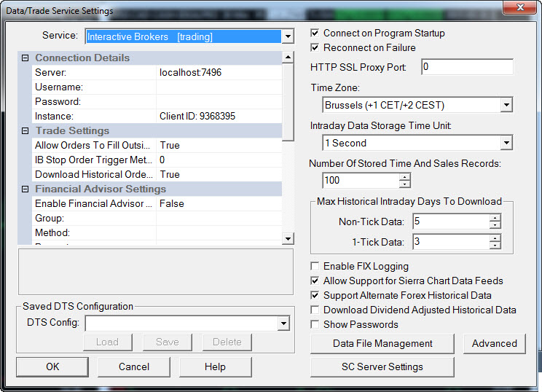Open the DTS Config dropdown
Screen dimensions: 542x392
[x=283, y=324]
